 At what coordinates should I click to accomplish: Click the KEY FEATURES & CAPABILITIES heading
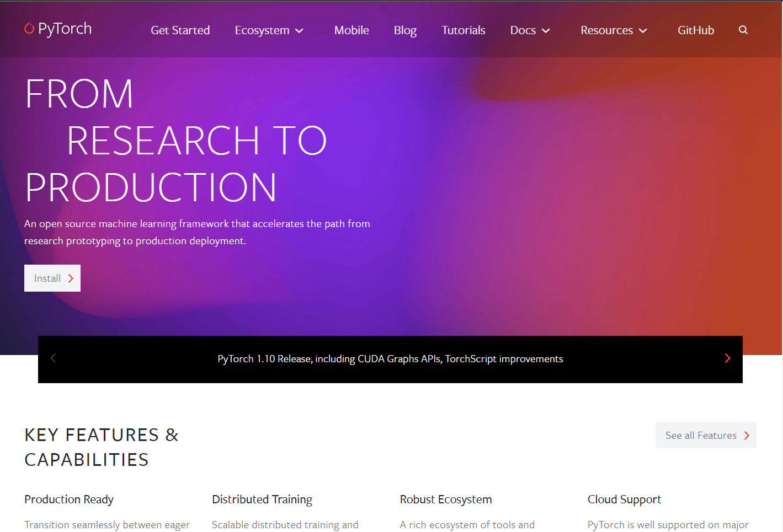click(x=102, y=447)
